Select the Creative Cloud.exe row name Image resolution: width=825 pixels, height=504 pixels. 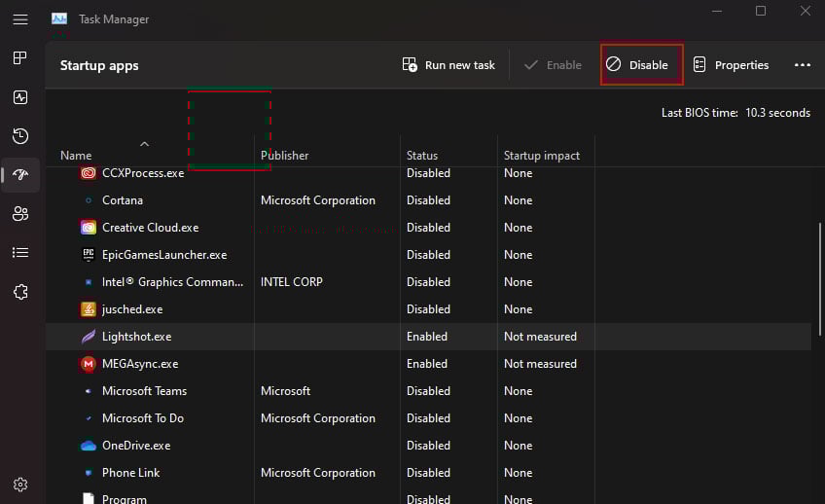point(151,228)
